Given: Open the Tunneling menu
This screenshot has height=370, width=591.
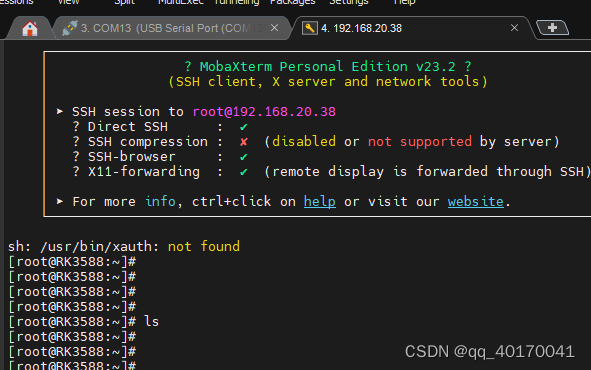Looking at the screenshot, I should (236, 2).
